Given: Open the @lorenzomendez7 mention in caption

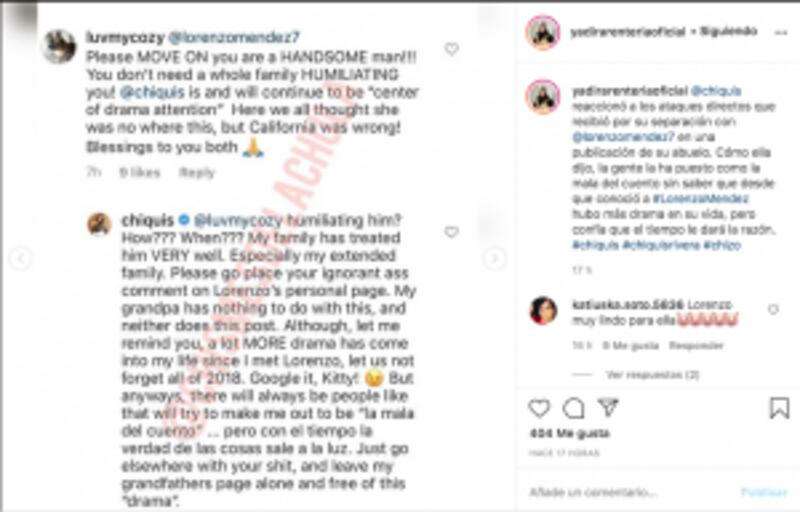Looking at the screenshot, I should coord(623,137).
